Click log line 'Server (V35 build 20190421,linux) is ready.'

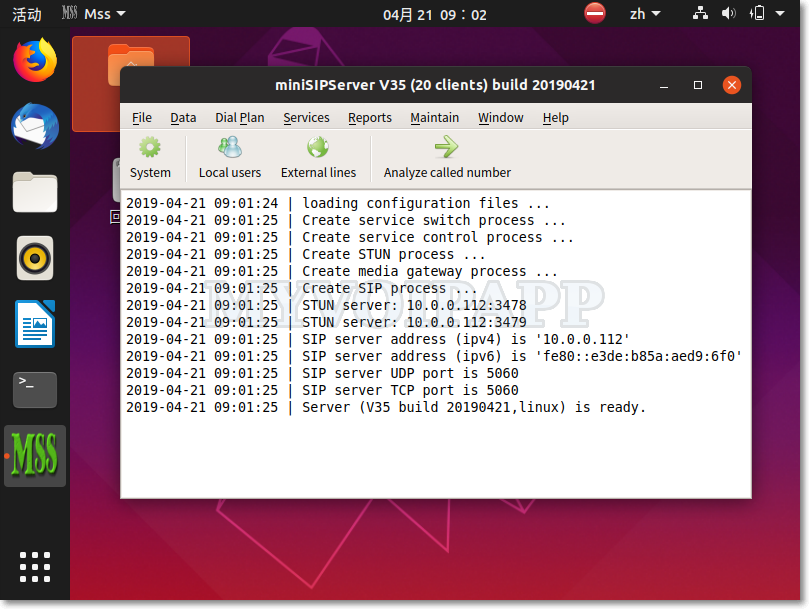coord(386,408)
